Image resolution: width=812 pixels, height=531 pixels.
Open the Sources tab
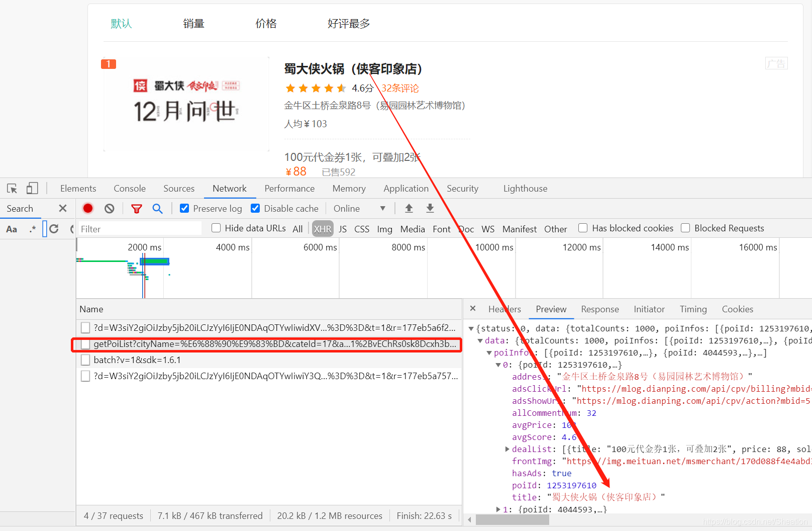tap(179, 189)
